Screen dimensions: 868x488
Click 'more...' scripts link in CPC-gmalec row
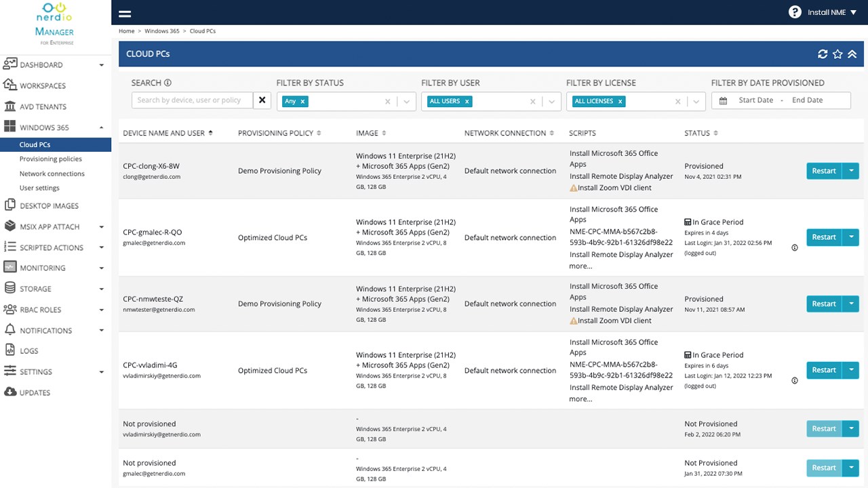581,266
